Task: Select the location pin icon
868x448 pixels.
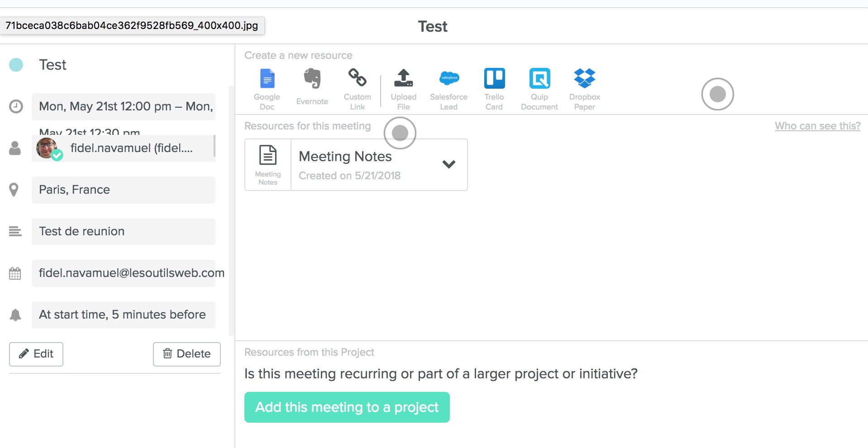Action: coord(15,190)
